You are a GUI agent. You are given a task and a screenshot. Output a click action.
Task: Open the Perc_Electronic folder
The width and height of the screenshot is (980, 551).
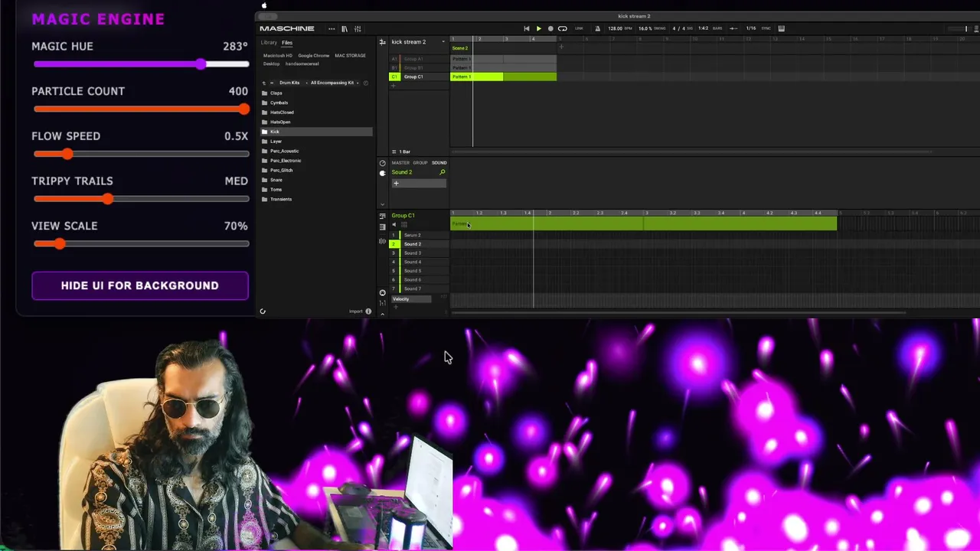(317, 161)
